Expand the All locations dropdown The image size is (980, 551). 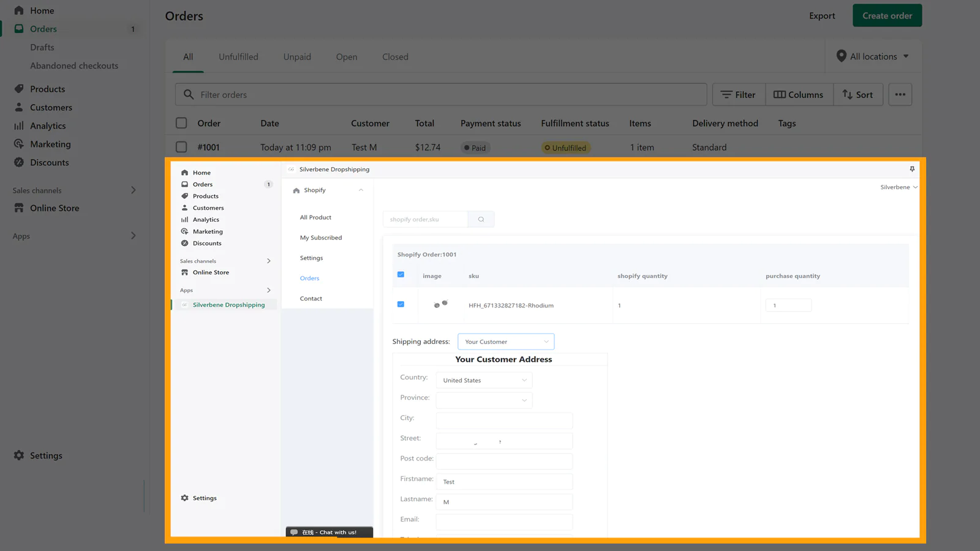[x=873, y=56]
